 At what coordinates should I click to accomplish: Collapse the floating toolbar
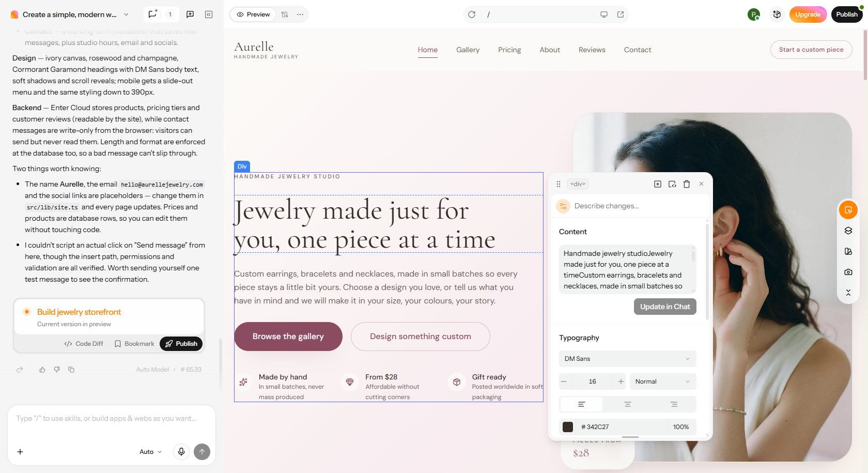[x=848, y=293]
